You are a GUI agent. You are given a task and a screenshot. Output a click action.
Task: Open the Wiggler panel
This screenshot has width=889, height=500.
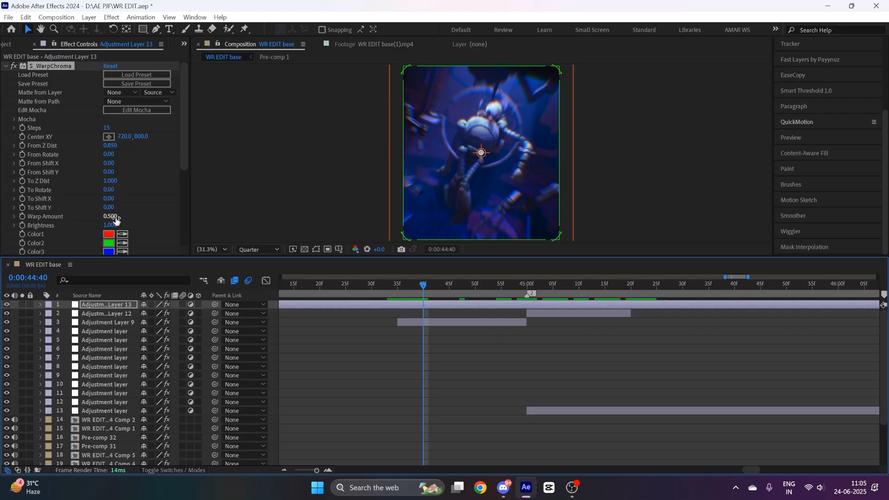(790, 231)
